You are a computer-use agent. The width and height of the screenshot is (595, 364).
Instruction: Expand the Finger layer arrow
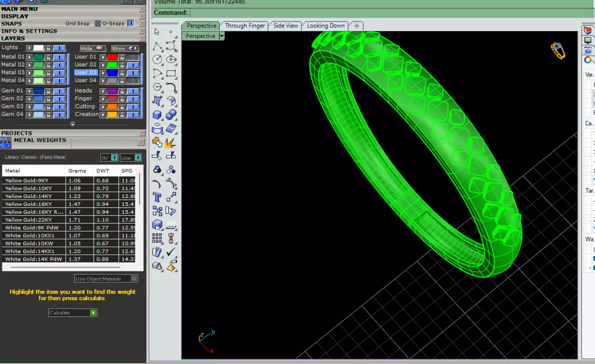(103, 99)
